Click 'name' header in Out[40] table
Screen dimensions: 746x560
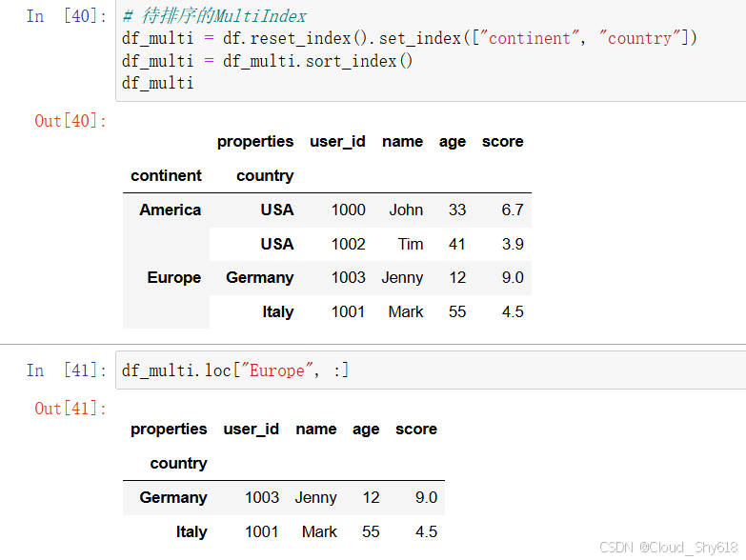[x=402, y=141]
